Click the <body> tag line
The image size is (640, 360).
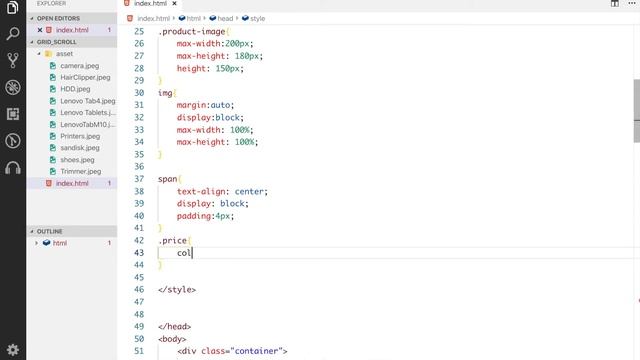tap(172, 339)
